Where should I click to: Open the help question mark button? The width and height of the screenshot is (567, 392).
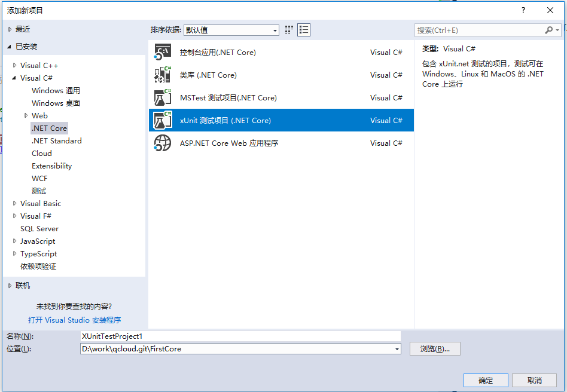[523, 10]
